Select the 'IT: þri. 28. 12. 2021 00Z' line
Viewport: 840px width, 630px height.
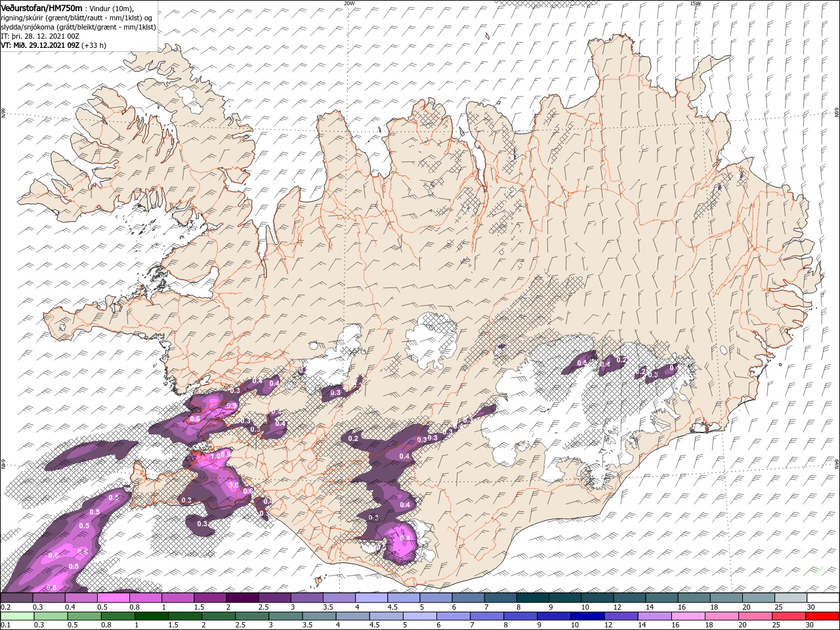tap(40, 36)
